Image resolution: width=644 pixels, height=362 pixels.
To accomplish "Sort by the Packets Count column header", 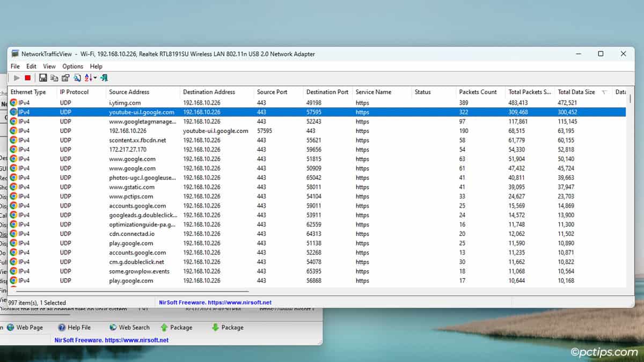I will [x=481, y=92].
